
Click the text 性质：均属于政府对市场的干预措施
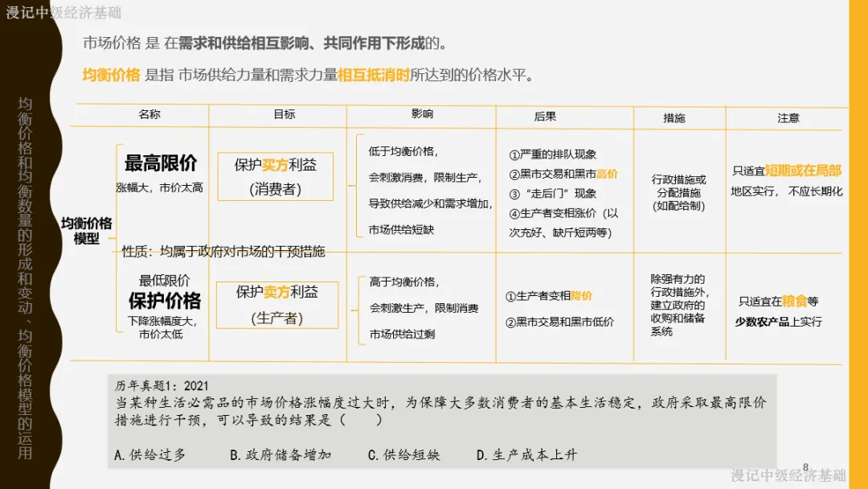[x=223, y=252]
